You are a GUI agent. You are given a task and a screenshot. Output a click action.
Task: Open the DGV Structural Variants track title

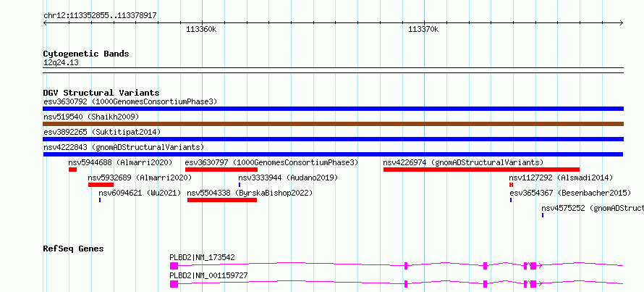(101, 93)
